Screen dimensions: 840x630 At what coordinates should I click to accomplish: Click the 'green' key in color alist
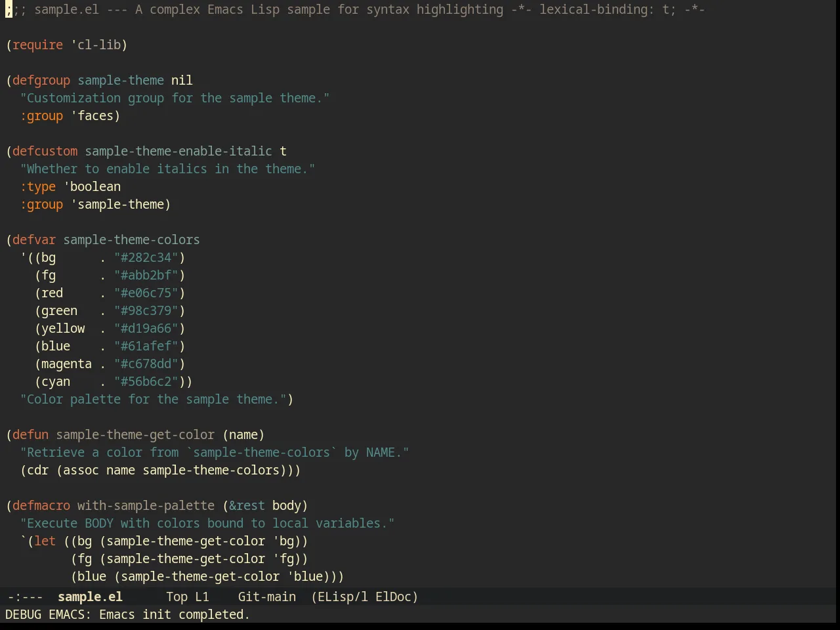pos(59,310)
